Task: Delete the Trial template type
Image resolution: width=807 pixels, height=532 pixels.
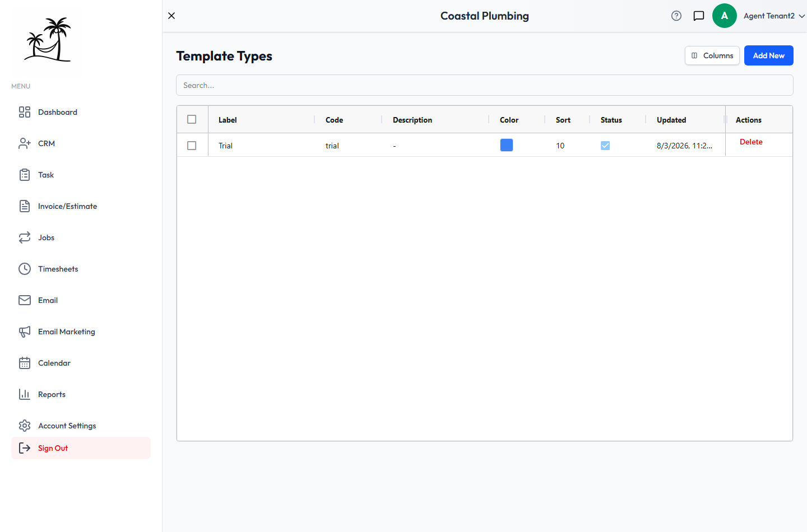Action: click(x=751, y=142)
